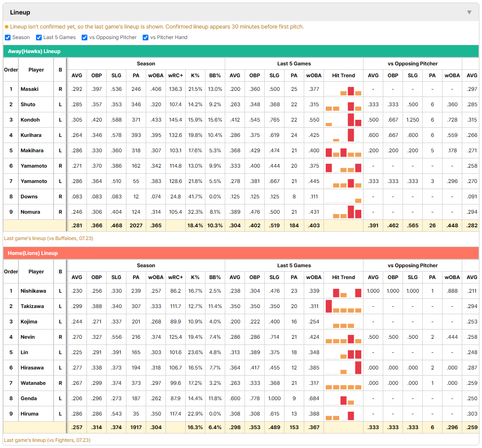Click Makihara's hit trend bars

[343, 151]
